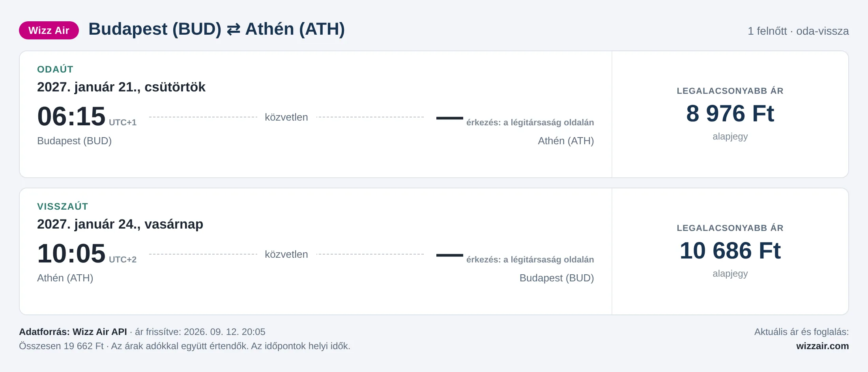Click the ODAÚT section label

coord(55,69)
